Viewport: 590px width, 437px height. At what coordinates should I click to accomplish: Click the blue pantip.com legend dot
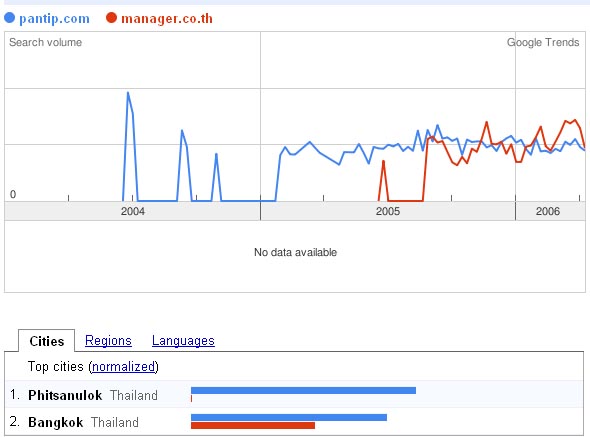tap(9, 17)
